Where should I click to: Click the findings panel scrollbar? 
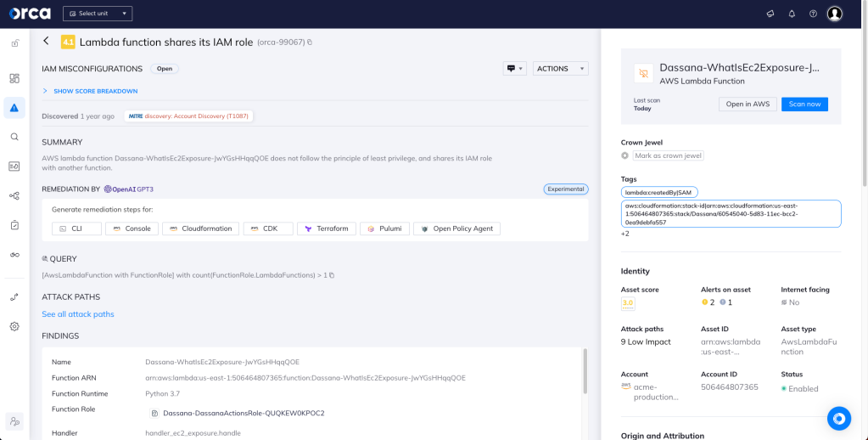585,371
